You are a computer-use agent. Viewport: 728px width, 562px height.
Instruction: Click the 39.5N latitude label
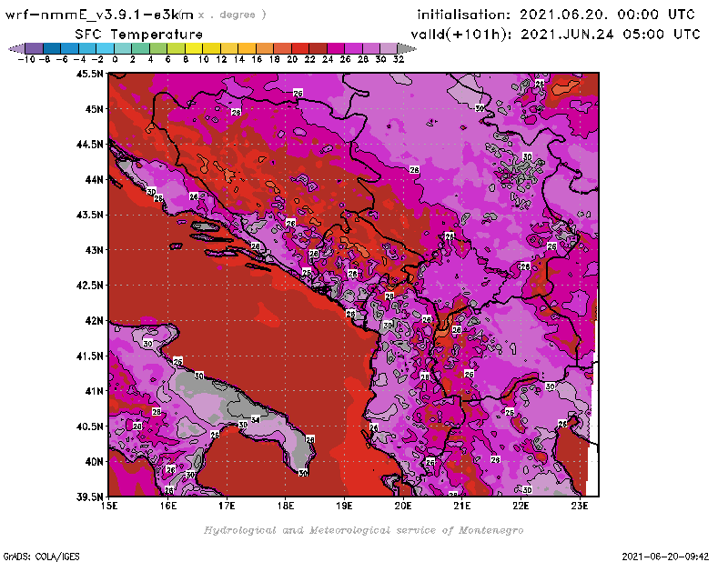(x=89, y=497)
